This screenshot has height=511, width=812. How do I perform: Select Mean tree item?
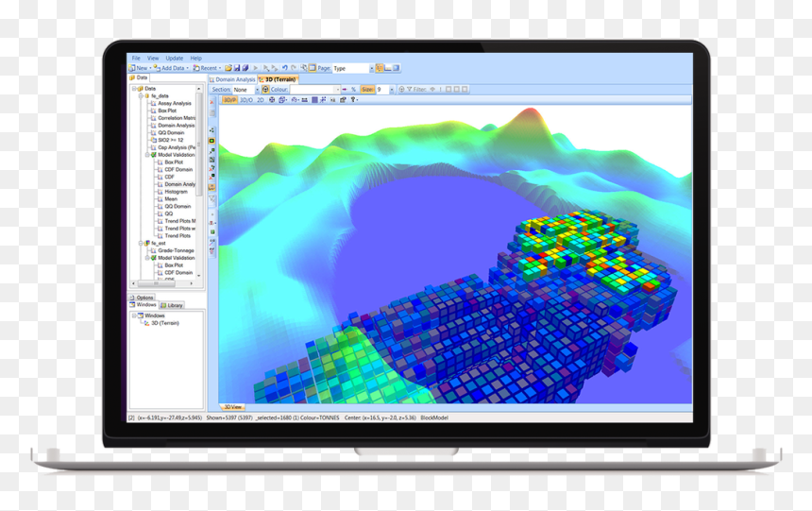click(171, 199)
